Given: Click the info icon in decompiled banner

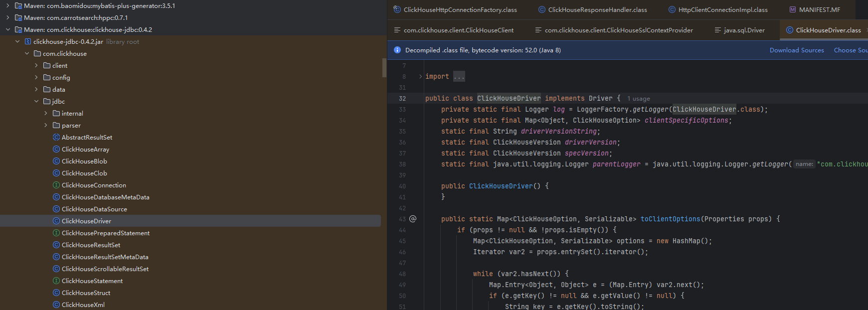Looking at the screenshot, I should pos(397,50).
